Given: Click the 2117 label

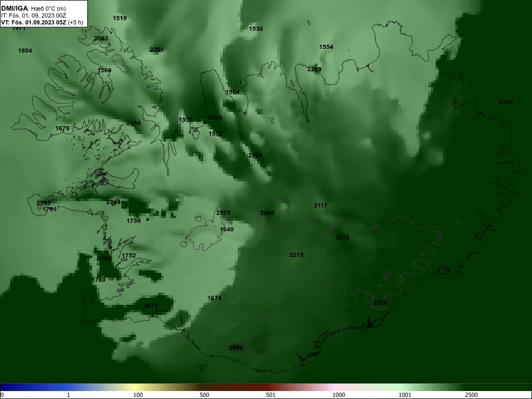Looking at the screenshot, I should tap(321, 205).
